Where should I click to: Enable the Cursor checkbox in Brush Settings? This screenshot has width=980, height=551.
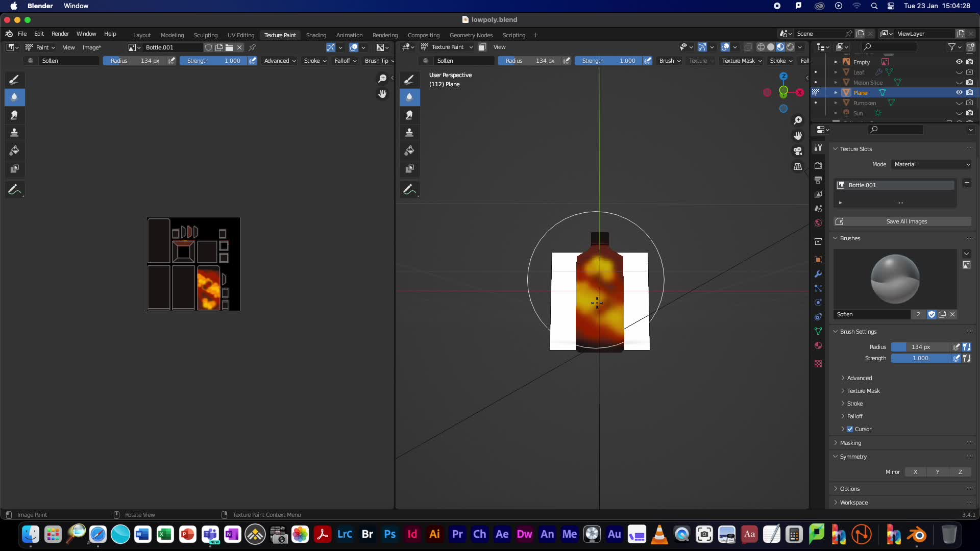tap(850, 429)
